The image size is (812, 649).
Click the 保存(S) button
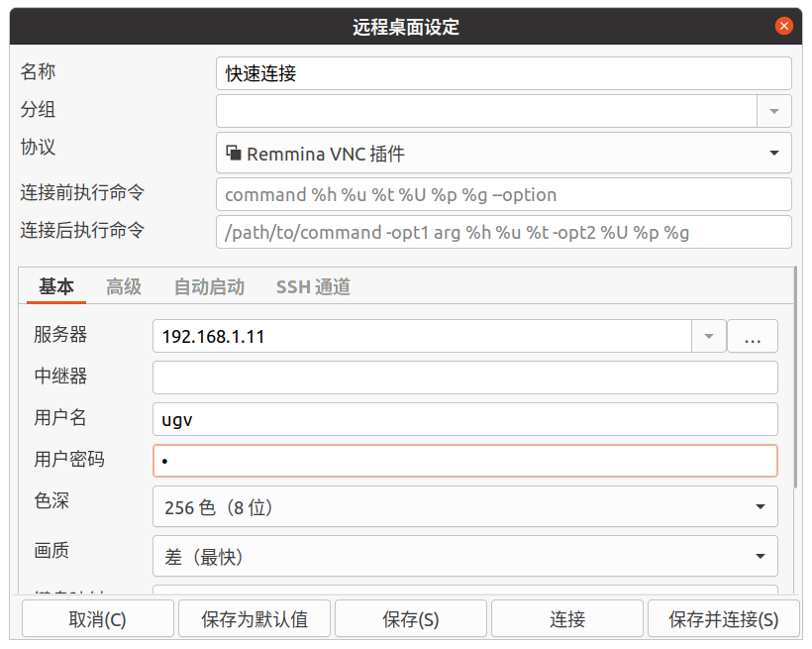click(411, 618)
